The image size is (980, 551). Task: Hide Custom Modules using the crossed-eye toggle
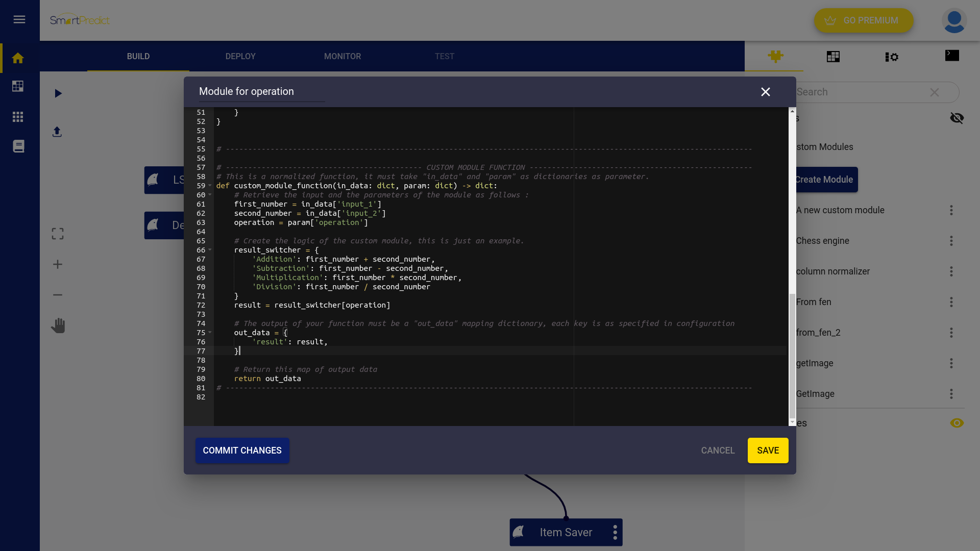(958, 117)
